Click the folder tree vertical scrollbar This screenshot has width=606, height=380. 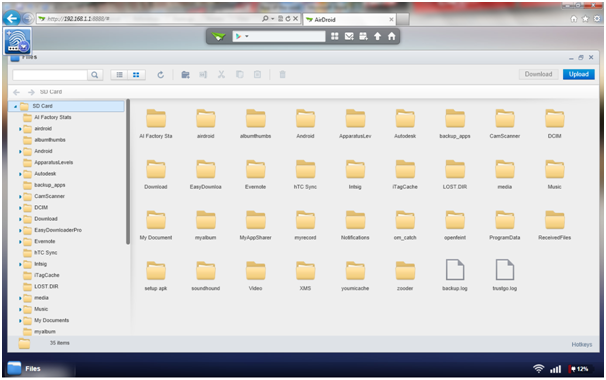click(128, 172)
